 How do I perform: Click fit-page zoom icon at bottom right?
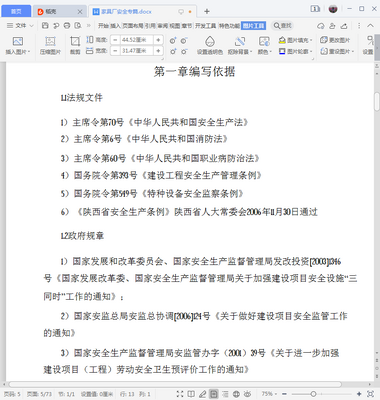370,394
